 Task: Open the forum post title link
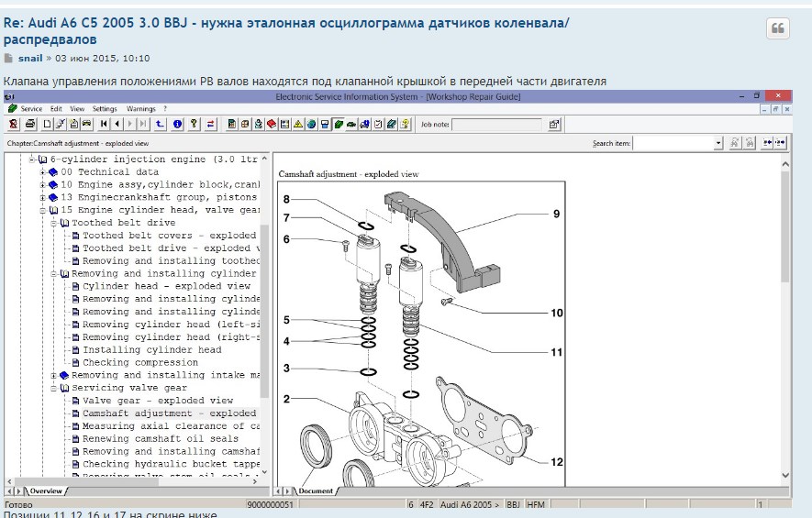click(x=286, y=31)
